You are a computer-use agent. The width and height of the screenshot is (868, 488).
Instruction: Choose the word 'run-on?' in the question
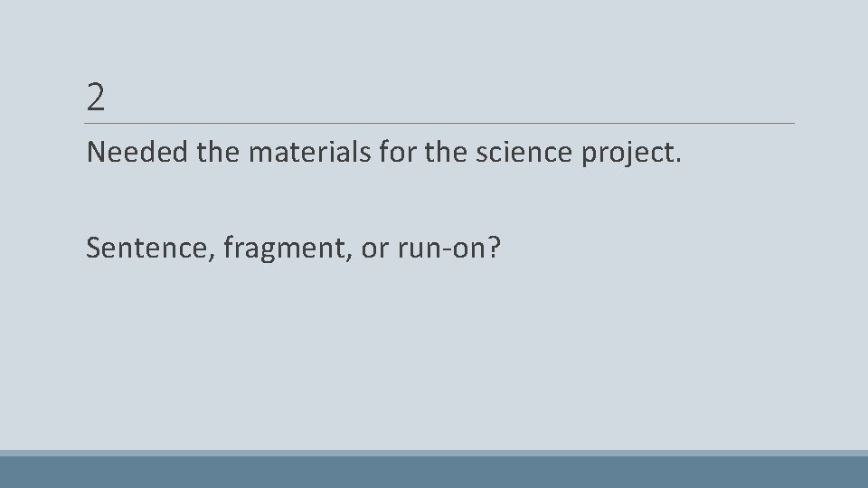tap(449, 248)
